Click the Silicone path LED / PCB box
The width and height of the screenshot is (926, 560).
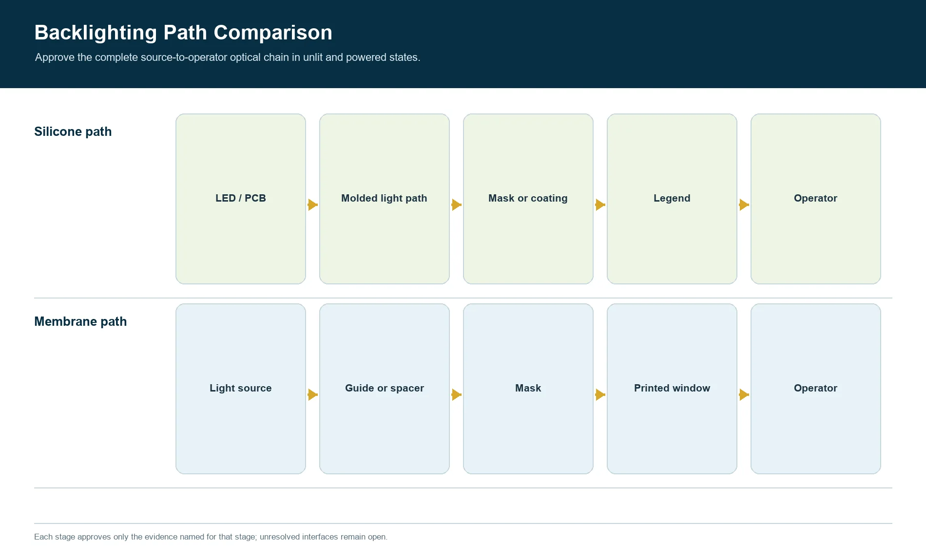click(x=241, y=199)
